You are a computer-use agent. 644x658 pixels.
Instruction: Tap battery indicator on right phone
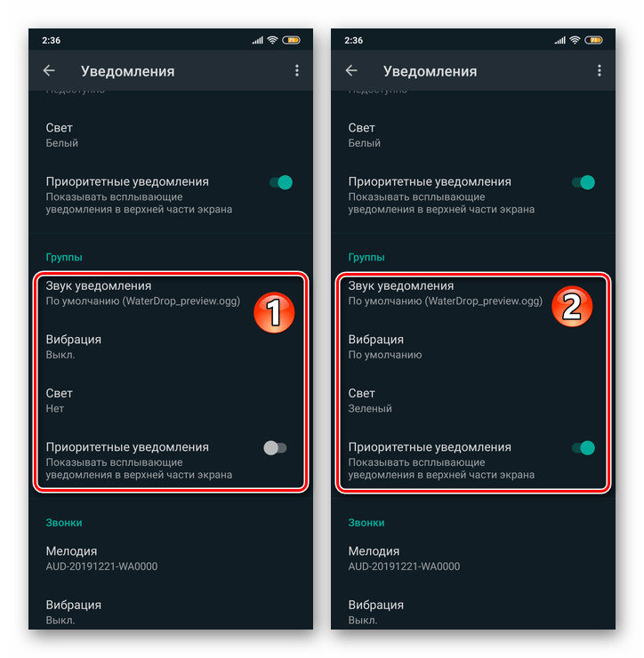[x=593, y=40]
